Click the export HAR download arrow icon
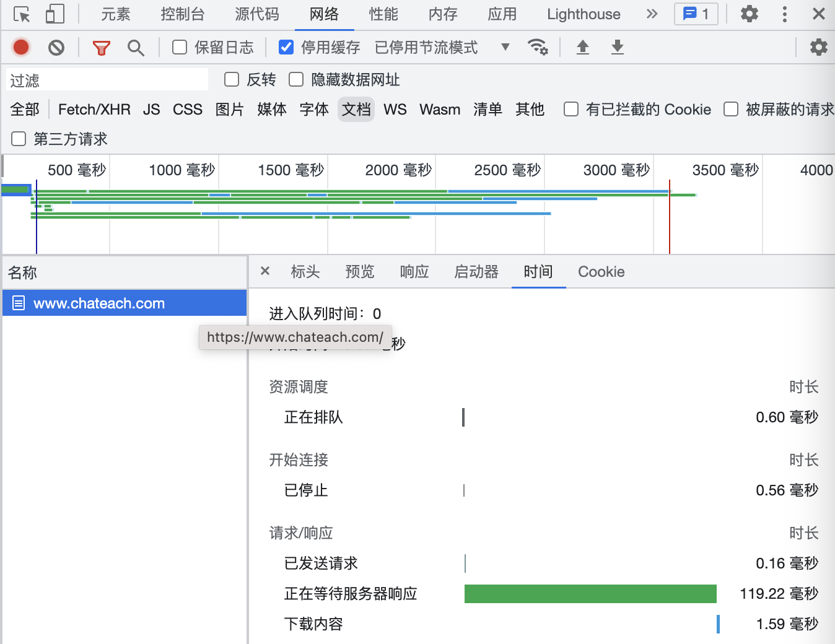The image size is (835, 644). tap(618, 47)
